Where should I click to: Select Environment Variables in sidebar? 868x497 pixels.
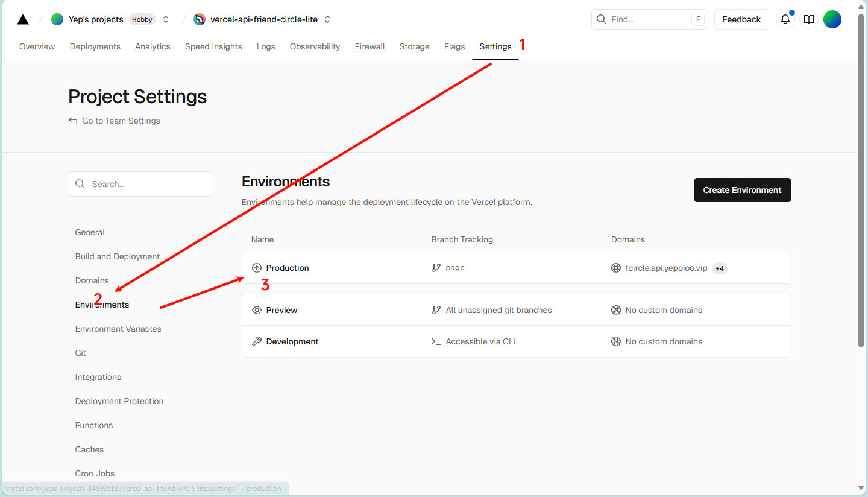pyautogui.click(x=118, y=329)
